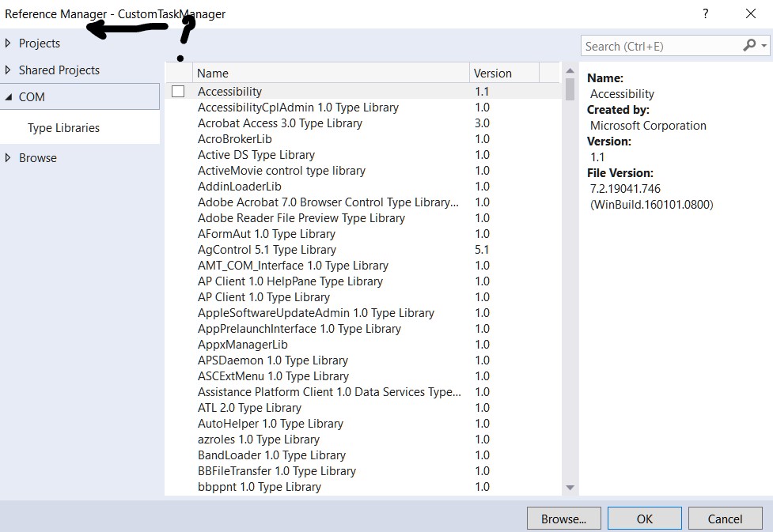Image resolution: width=773 pixels, height=532 pixels.
Task: Click the search magnifier icon
Action: tap(752, 46)
